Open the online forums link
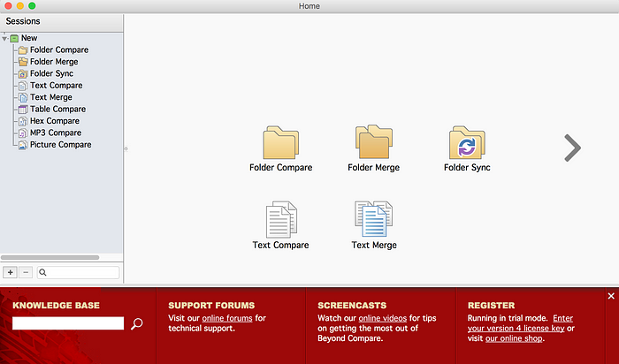Image resolution: width=619 pixels, height=364 pixels. coord(227,318)
